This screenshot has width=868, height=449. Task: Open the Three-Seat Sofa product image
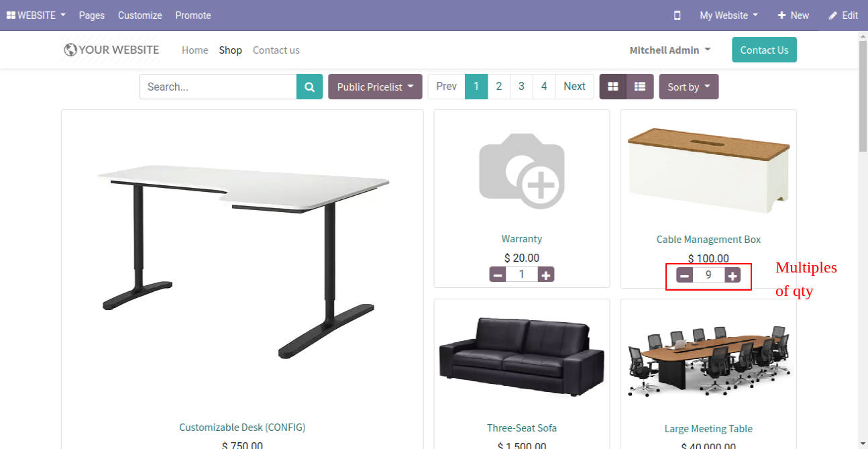coord(522,357)
